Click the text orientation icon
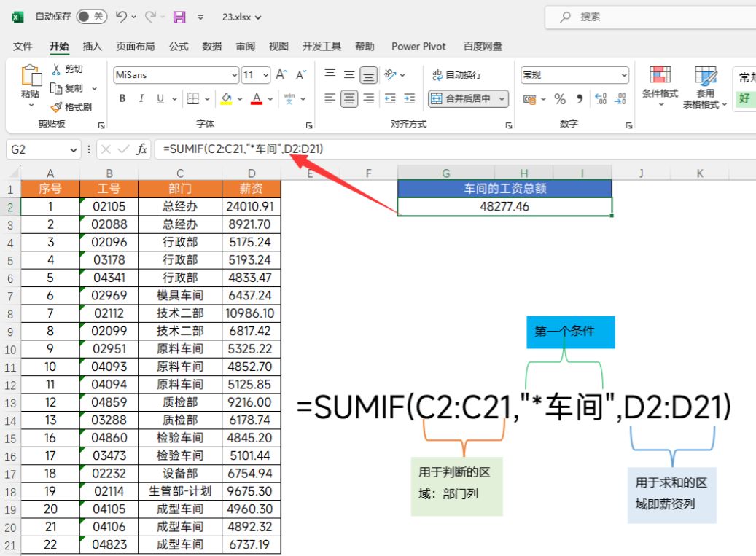Viewport: 756px width, 556px height. click(x=390, y=74)
